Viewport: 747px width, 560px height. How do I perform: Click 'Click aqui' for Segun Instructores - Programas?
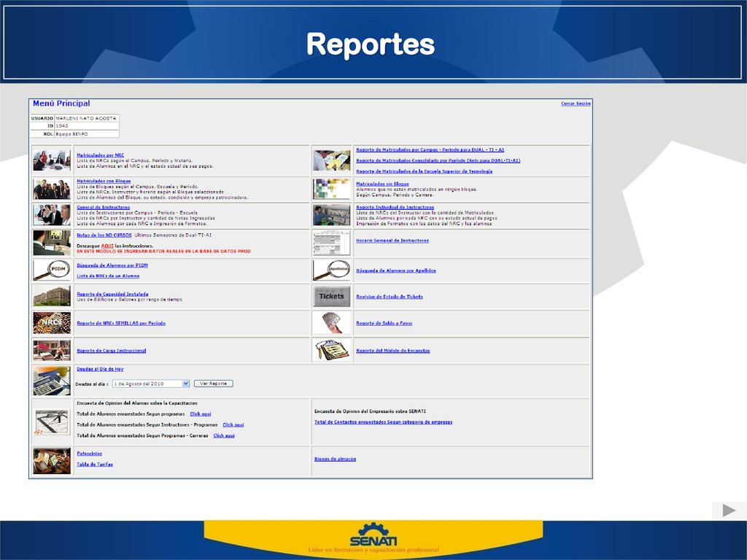coord(233,425)
